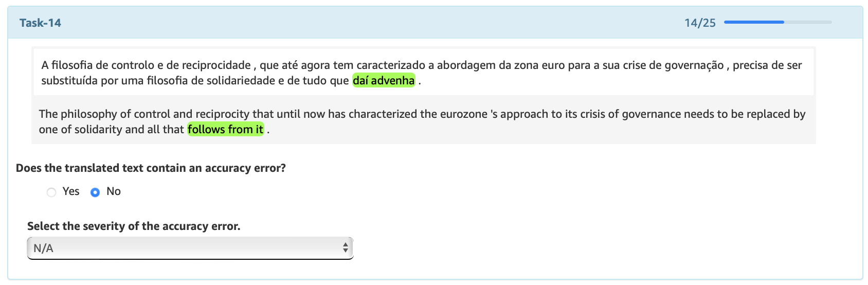This screenshot has width=868, height=285.
Task: Click the "Yes" label text
Action: (x=71, y=191)
